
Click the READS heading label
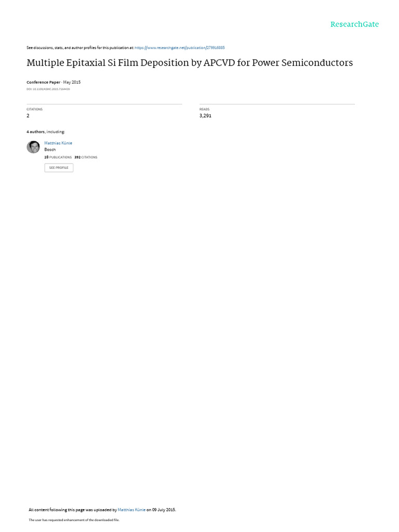point(204,109)
